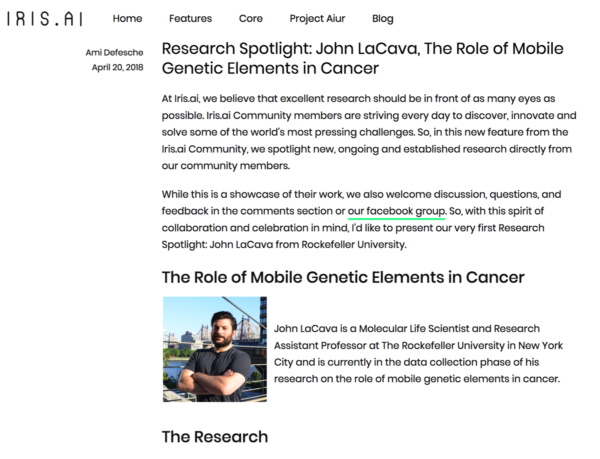Go to the Features page
Image resolution: width=600 pixels, height=459 pixels.
click(190, 18)
